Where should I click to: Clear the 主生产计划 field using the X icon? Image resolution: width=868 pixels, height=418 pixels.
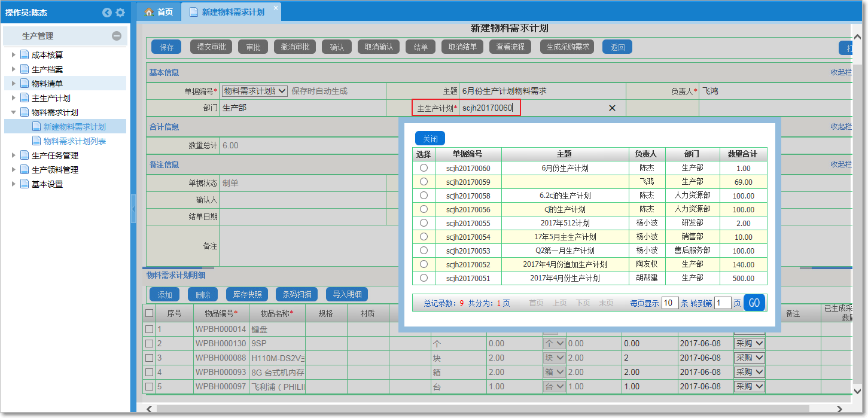click(x=612, y=108)
